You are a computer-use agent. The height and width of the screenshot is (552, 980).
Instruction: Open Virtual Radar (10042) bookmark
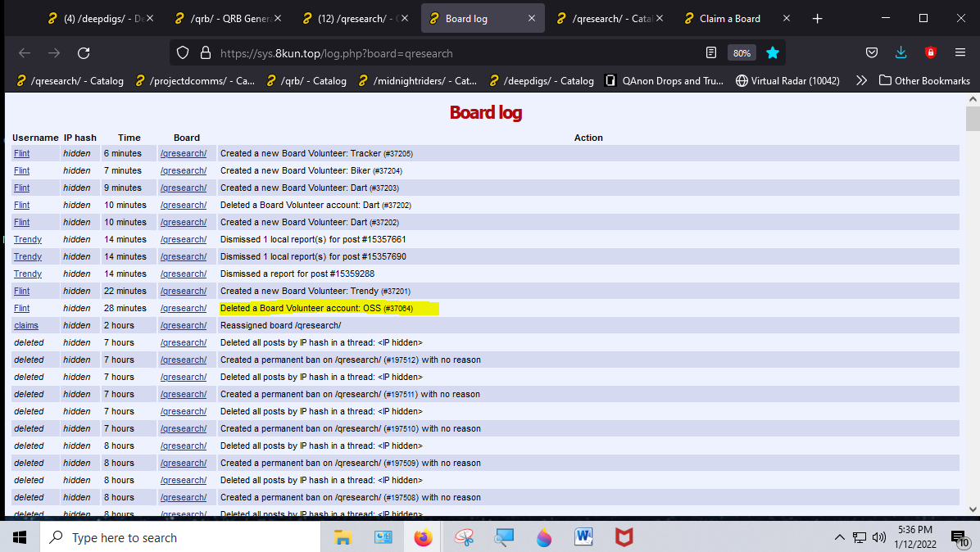(x=787, y=80)
